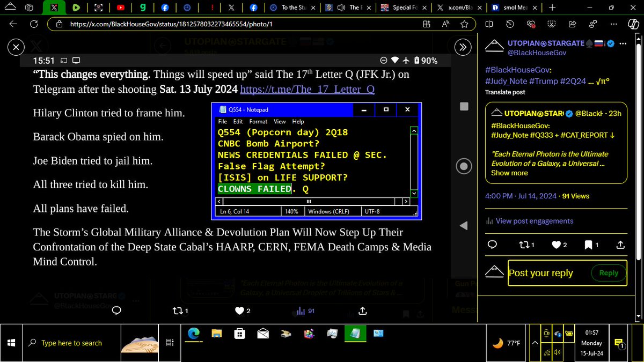Screen dimensions: 644x362
Task: Click the Share icon in the Edge toolbar
Action: pyautogui.click(x=573, y=24)
